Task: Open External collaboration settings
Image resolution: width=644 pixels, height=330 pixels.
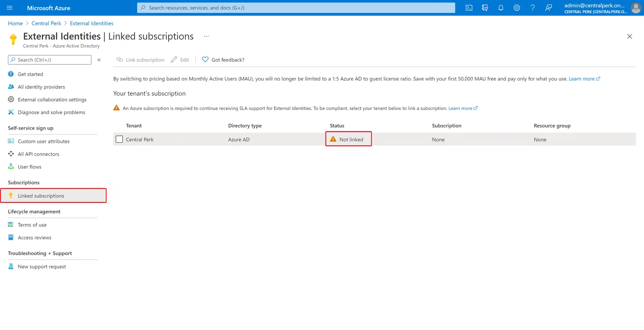Action: pos(52,100)
